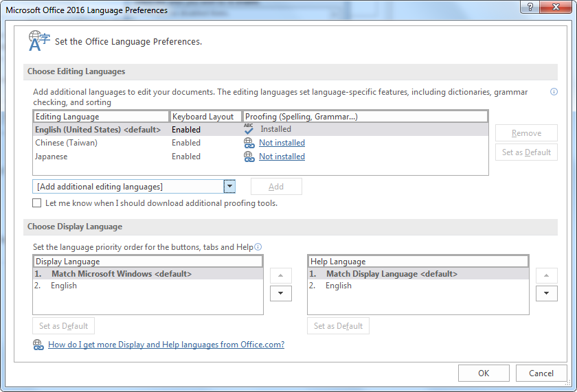Image resolution: width=577 pixels, height=392 pixels.
Task: Click the 'Installed' proofing status text
Action: coord(275,129)
